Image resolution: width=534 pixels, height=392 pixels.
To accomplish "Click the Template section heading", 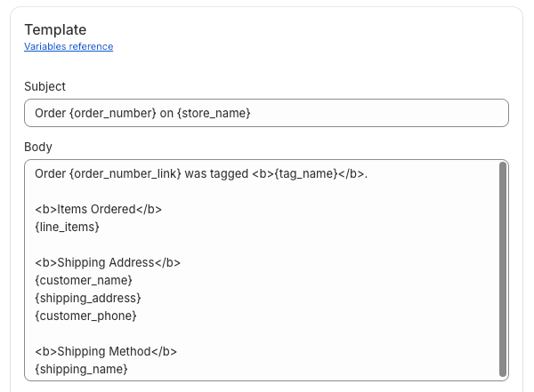I will [55, 29].
